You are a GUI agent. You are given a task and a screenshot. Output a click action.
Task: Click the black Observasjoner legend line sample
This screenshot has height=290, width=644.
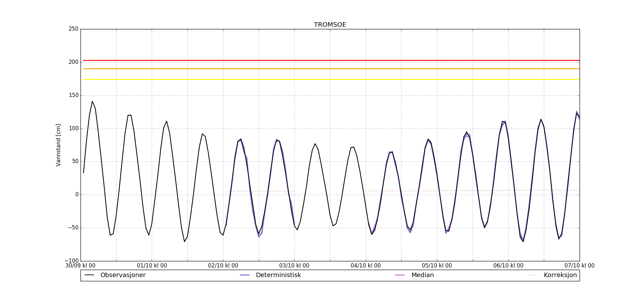pyautogui.click(x=89, y=275)
